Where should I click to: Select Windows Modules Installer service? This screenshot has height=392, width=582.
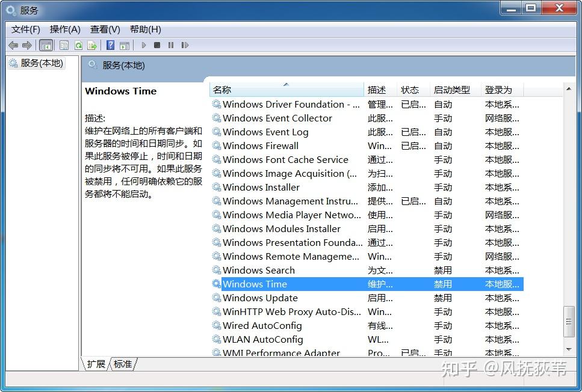(x=281, y=229)
